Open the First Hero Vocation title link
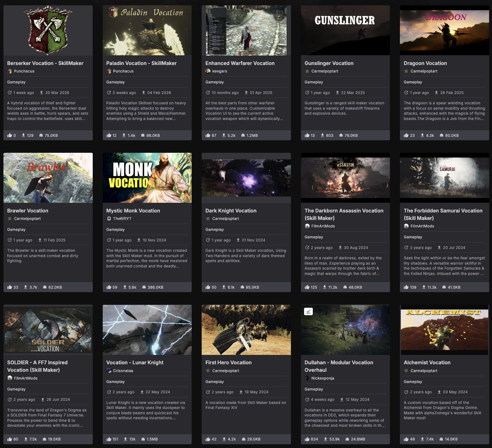 [229, 362]
